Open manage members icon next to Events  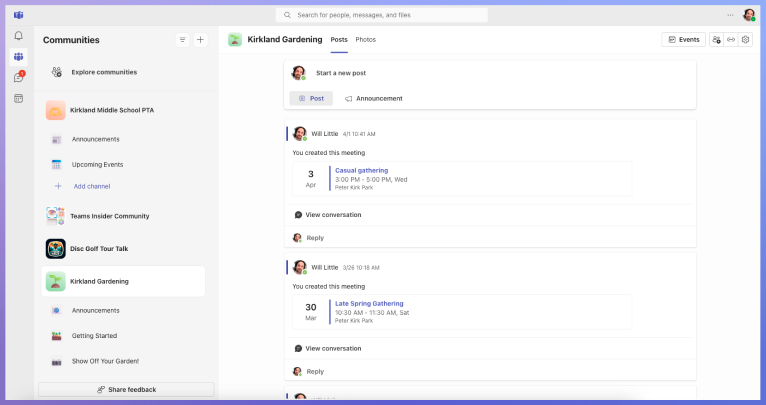716,40
